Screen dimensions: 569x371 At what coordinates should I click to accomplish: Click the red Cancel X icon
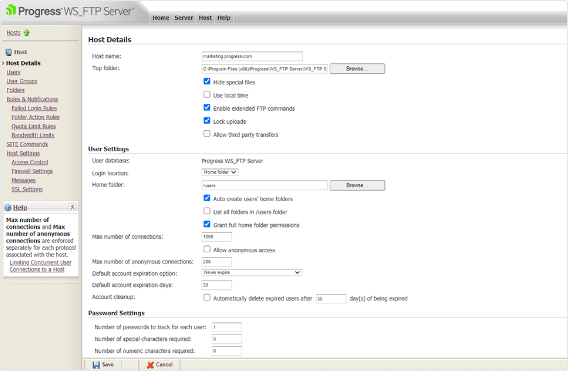pyautogui.click(x=150, y=365)
